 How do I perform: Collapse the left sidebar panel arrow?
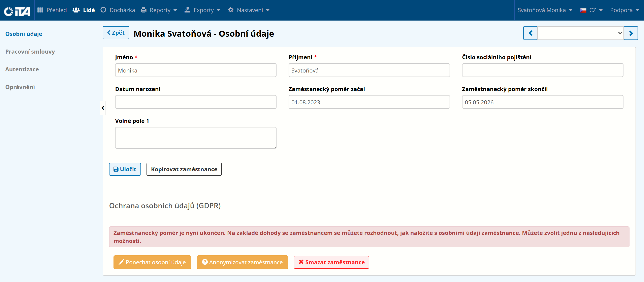(102, 108)
